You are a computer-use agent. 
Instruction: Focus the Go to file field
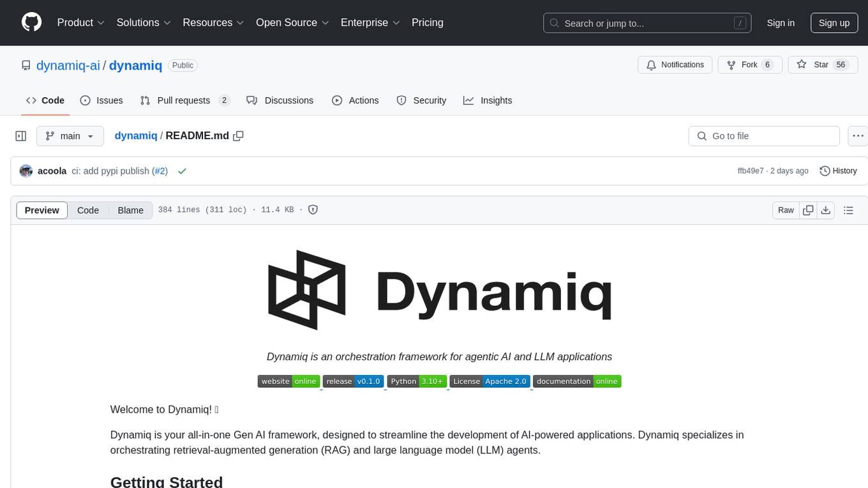tap(764, 136)
